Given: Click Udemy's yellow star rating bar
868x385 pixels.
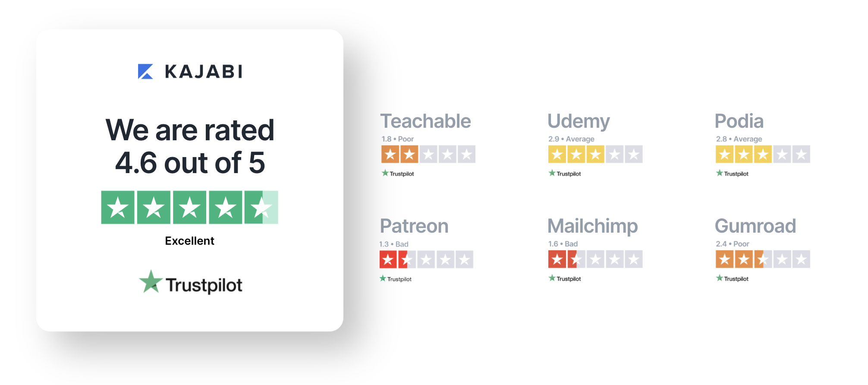Looking at the screenshot, I should (x=595, y=154).
